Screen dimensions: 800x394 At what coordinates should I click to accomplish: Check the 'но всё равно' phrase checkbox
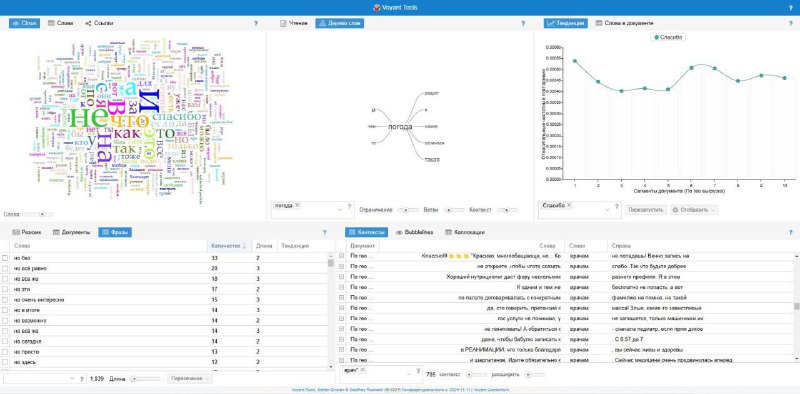(5, 268)
